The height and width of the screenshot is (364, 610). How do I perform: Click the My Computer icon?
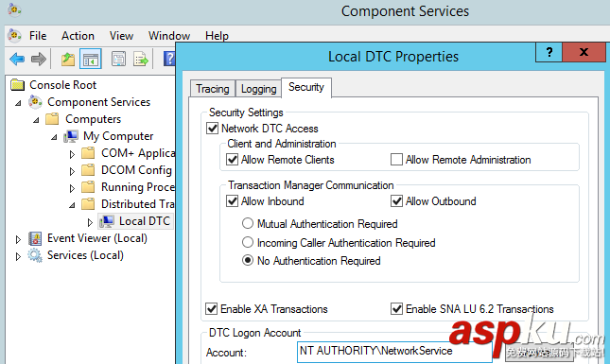[71, 136]
